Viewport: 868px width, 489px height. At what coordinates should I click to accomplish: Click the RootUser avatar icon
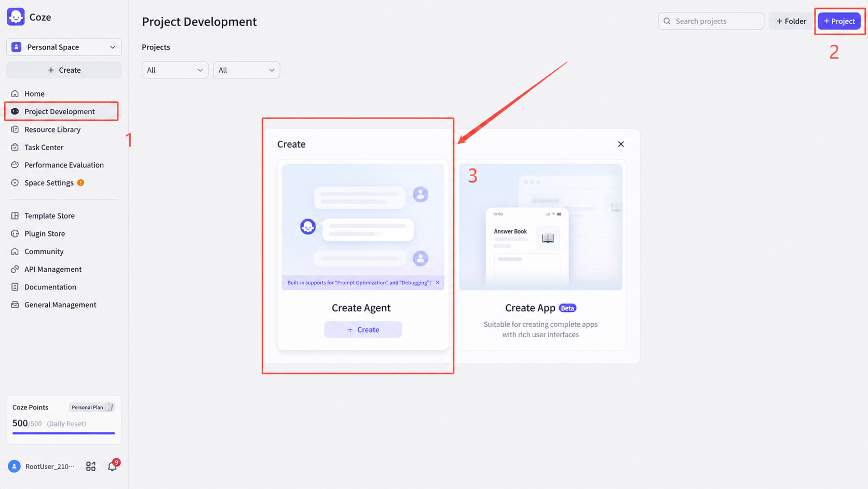coord(15,466)
